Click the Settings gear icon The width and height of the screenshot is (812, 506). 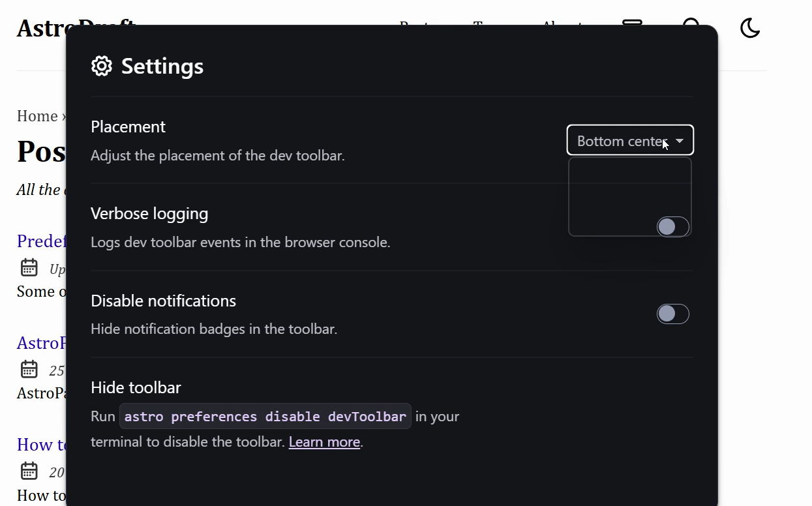click(x=102, y=66)
